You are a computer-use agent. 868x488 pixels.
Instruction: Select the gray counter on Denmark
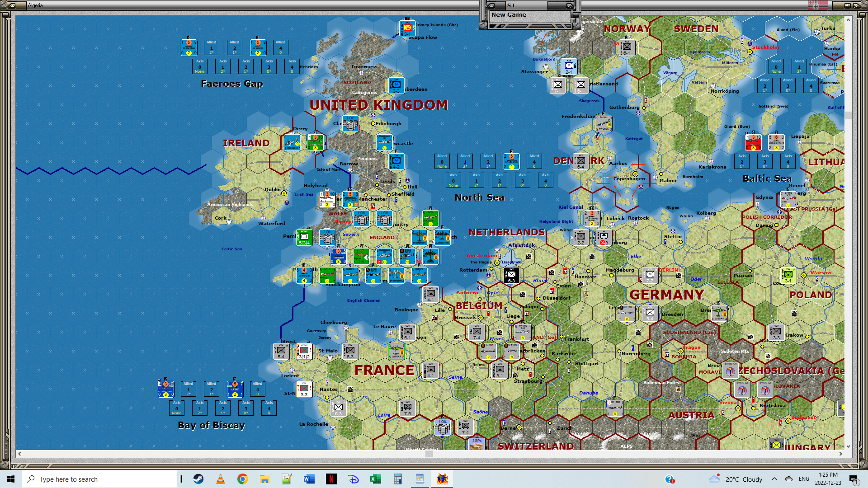[x=580, y=161]
